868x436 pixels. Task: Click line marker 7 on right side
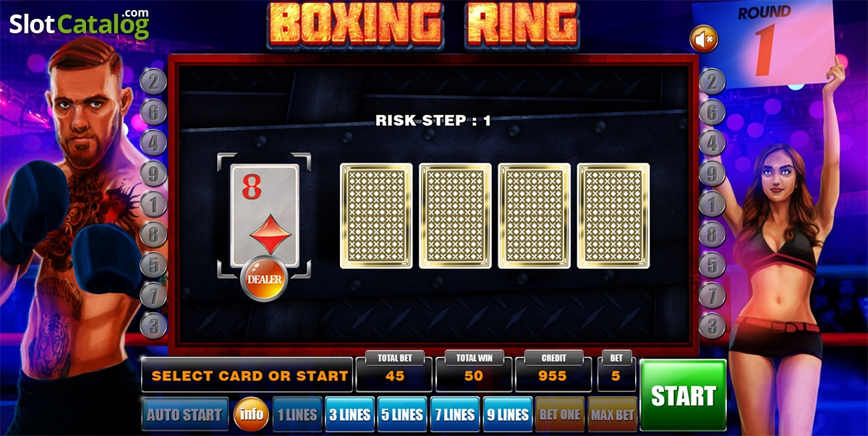coord(712,294)
